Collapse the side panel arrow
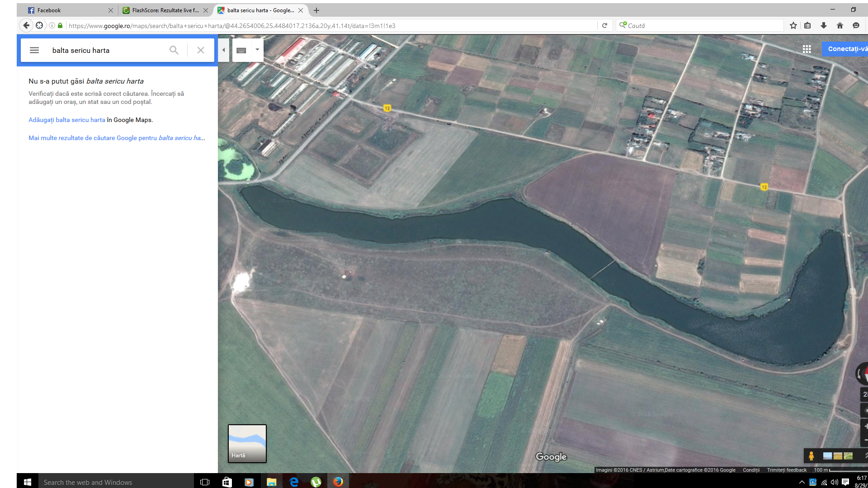 [223, 50]
